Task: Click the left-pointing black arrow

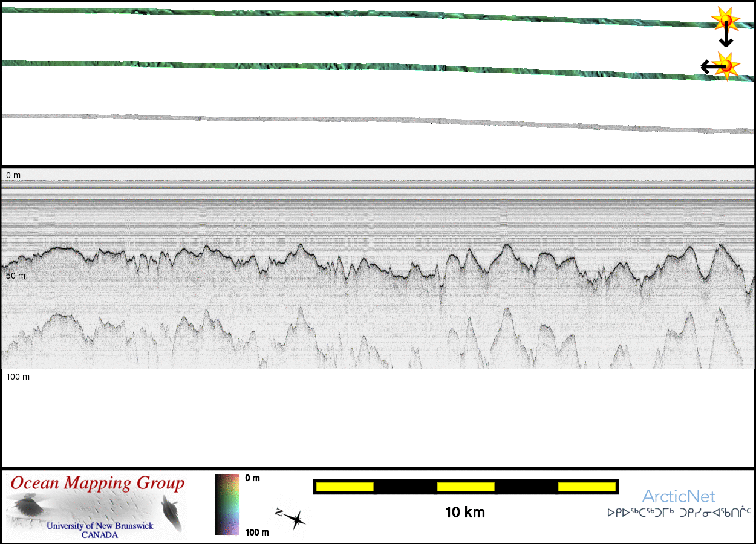Action: coord(710,66)
